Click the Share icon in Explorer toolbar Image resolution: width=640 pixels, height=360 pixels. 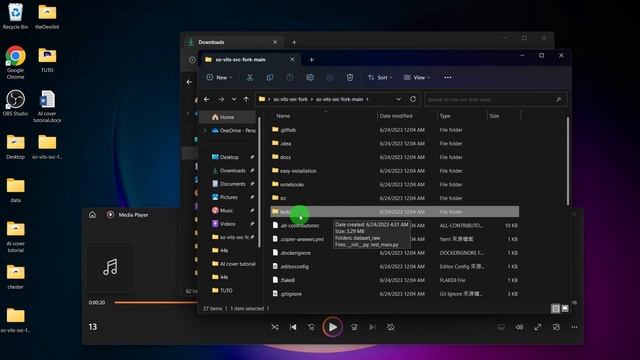point(330,78)
